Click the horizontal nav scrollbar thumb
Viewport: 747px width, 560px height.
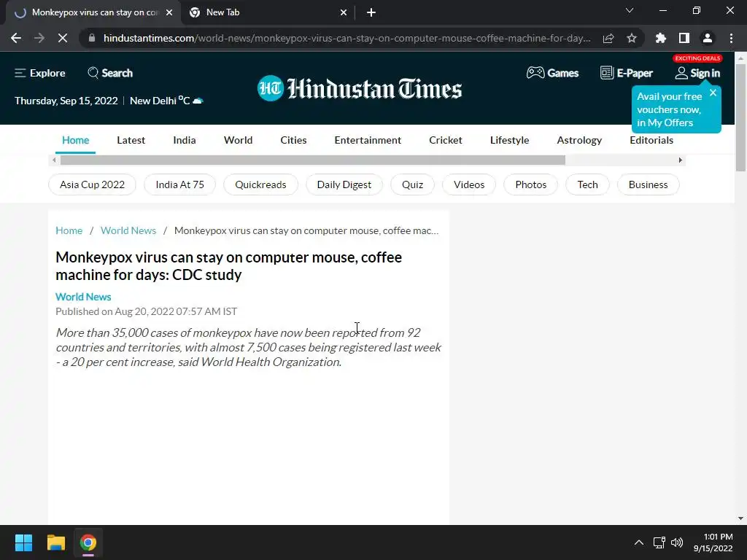coord(312,160)
